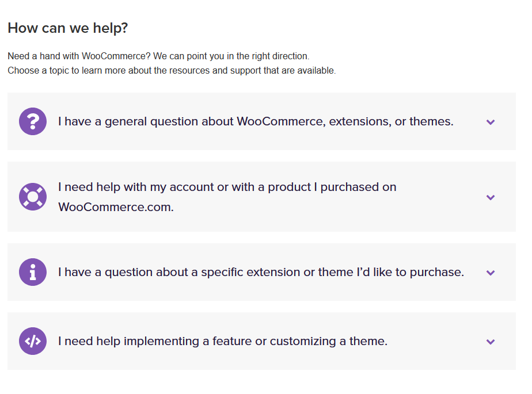
Task: Click 'We can point you in the right direction' text
Action: click(x=231, y=56)
